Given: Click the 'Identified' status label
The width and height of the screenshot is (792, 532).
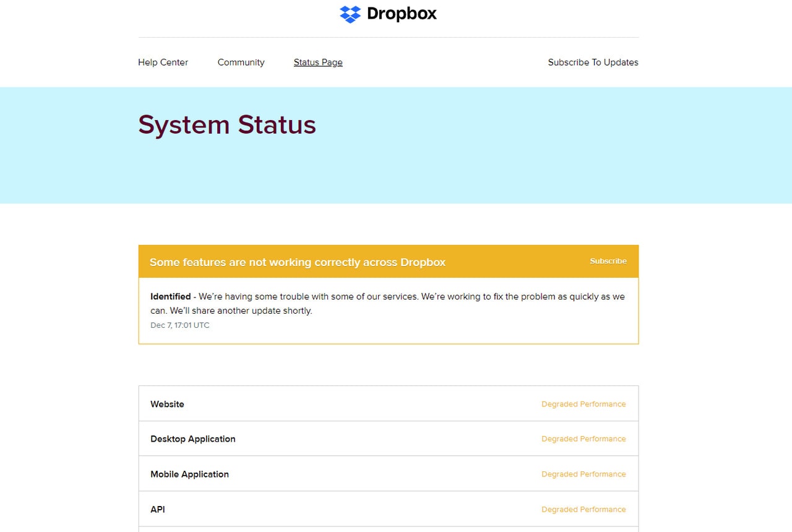Looking at the screenshot, I should pyautogui.click(x=171, y=296).
